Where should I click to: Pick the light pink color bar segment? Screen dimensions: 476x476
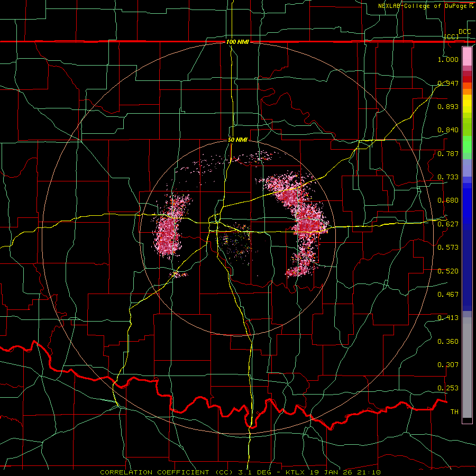click(467, 57)
